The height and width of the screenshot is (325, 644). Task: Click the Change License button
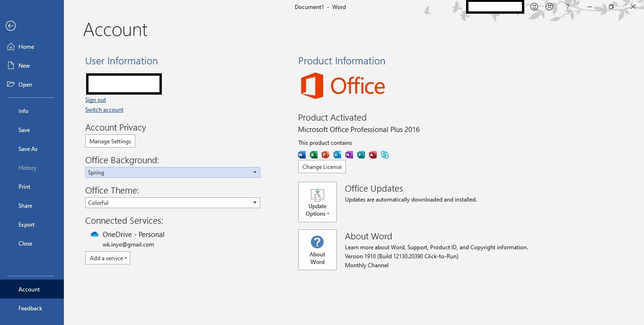coord(322,167)
